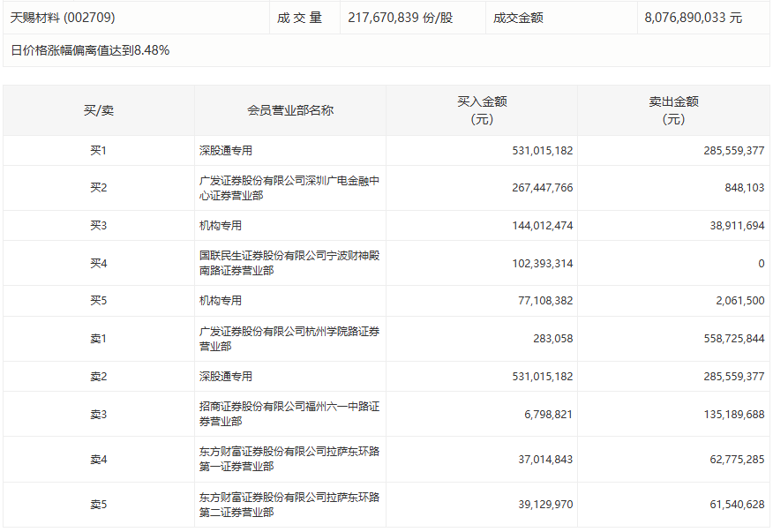Open 招商证券 福州六一中路 branch entry
The height and width of the screenshot is (532, 773).
coord(289,414)
